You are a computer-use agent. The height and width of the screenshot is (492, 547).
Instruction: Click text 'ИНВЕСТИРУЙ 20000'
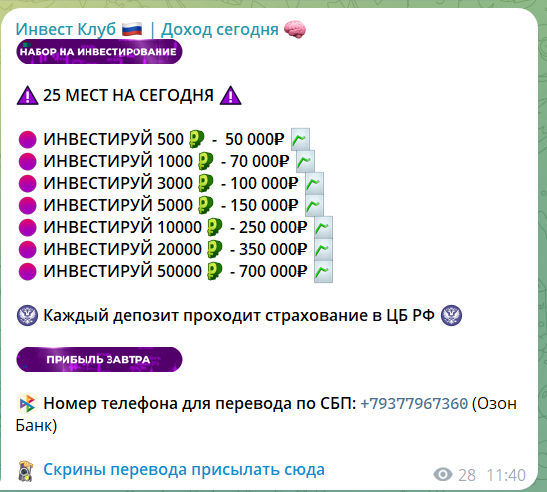click(x=122, y=249)
